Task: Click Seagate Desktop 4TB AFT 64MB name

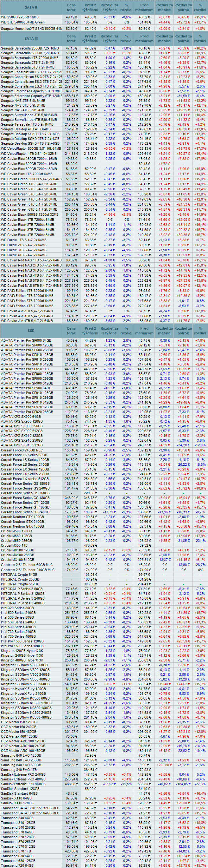Action: click(x=26, y=129)
